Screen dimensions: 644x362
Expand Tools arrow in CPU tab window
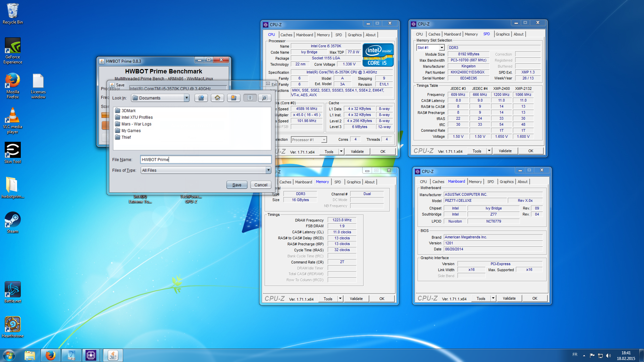click(341, 152)
